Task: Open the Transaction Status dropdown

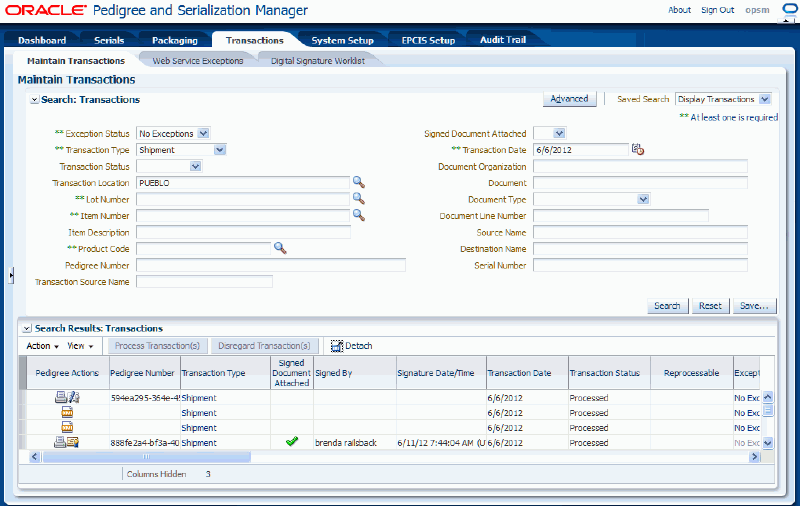Action: [x=195, y=166]
